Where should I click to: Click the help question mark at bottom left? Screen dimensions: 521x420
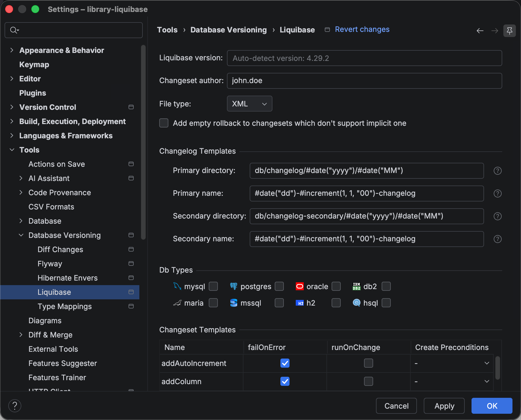(15, 406)
